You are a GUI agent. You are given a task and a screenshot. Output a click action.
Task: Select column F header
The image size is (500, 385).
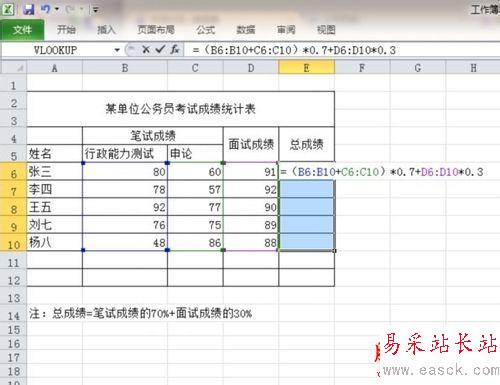point(362,68)
